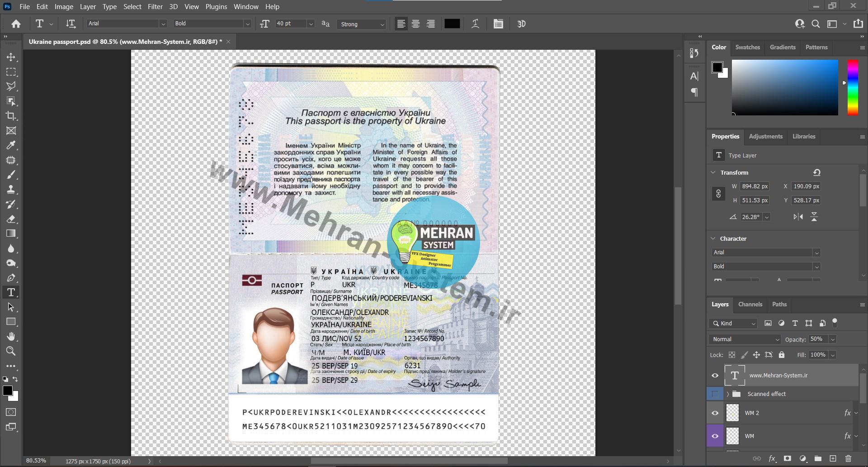This screenshot has height=467, width=868.
Task: Open the Search icon in the top bar
Action: pos(816,24)
